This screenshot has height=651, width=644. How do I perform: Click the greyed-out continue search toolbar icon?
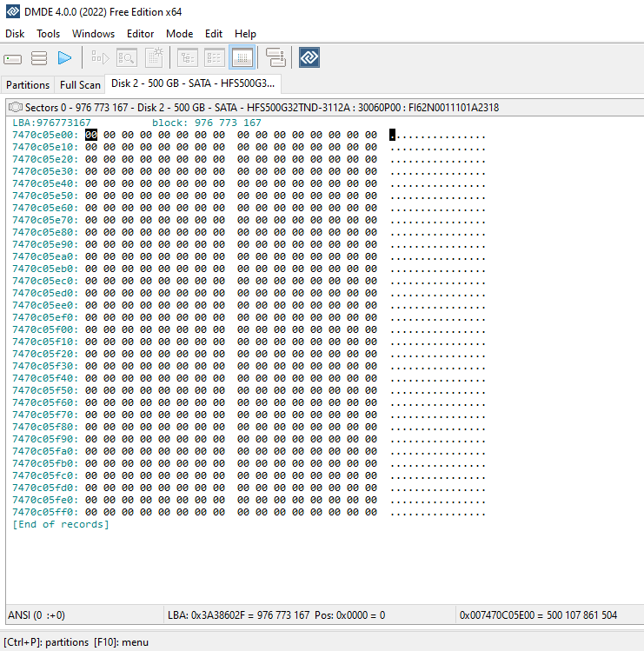click(100, 57)
